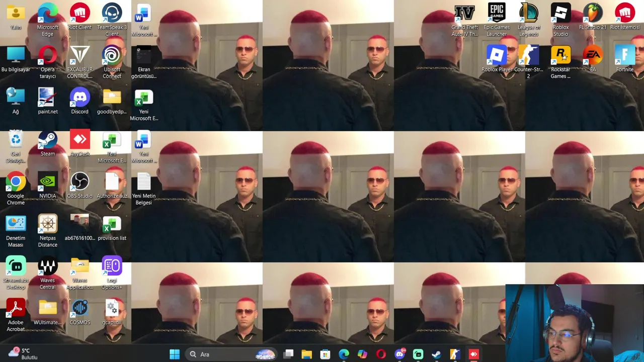Select the Ekran görüntüsü file icon
The width and height of the screenshot is (644, 362).
pyautogui.click(x=144, y=62)
